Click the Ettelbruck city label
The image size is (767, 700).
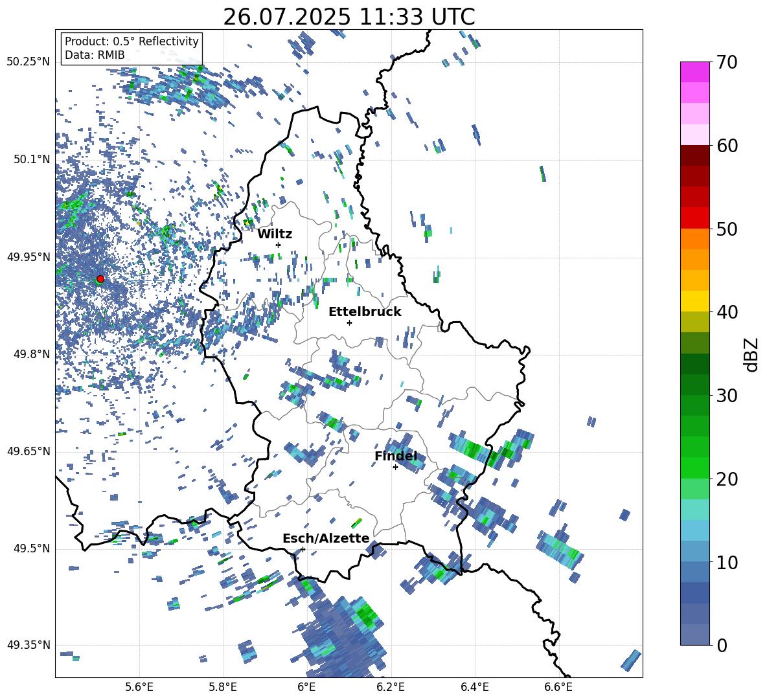point(365,312)
